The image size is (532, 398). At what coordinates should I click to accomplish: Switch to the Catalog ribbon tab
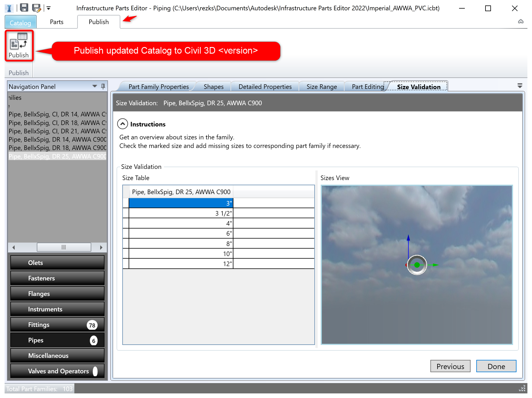[20, 23]
